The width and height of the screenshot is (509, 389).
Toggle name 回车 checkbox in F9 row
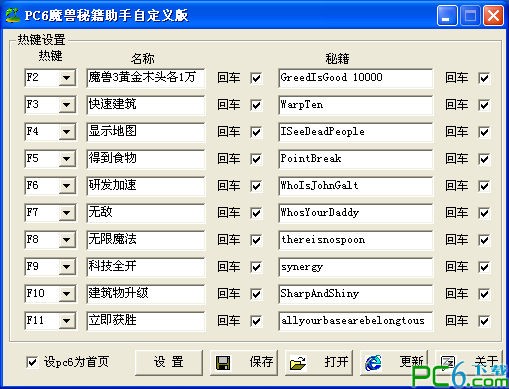pyautogui.click(x=256, y=267)
